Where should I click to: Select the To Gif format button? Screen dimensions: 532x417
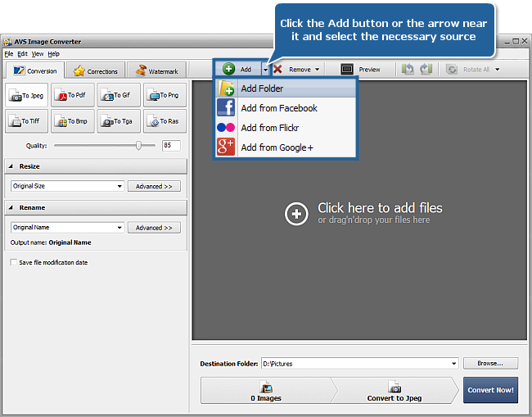[x=119, y=95]
